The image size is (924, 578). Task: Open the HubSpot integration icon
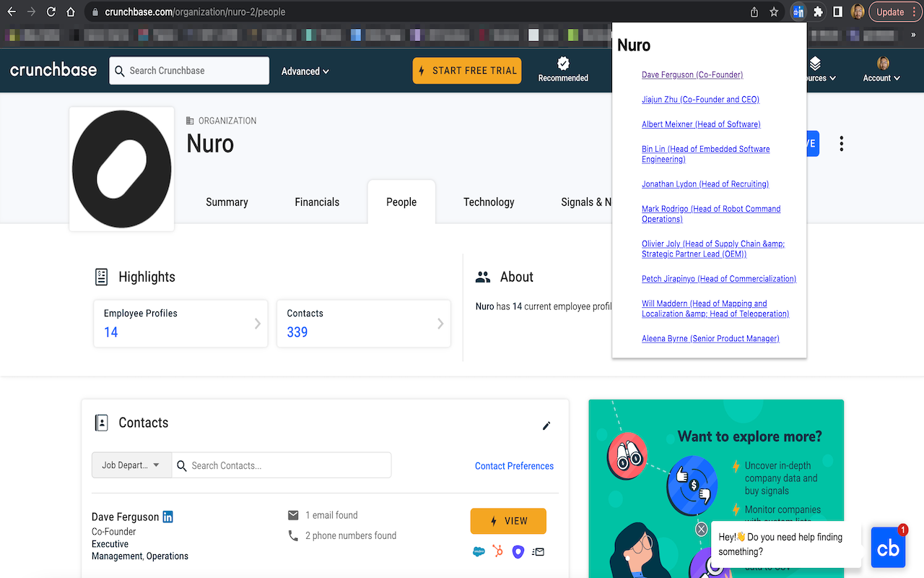pyautogui.click(x=497, y=551)
